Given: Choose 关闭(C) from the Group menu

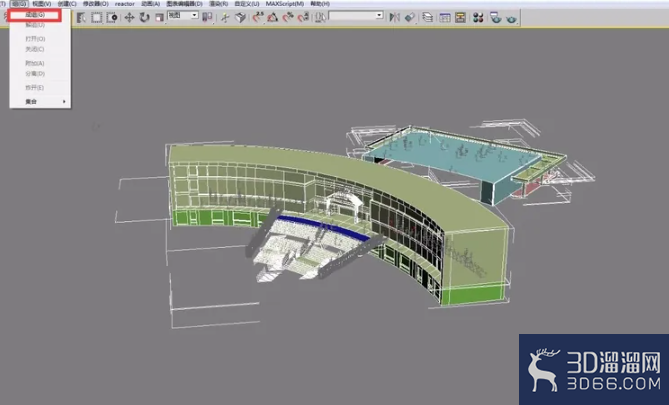Looking at the screenshot, I should tap(35, 50).
